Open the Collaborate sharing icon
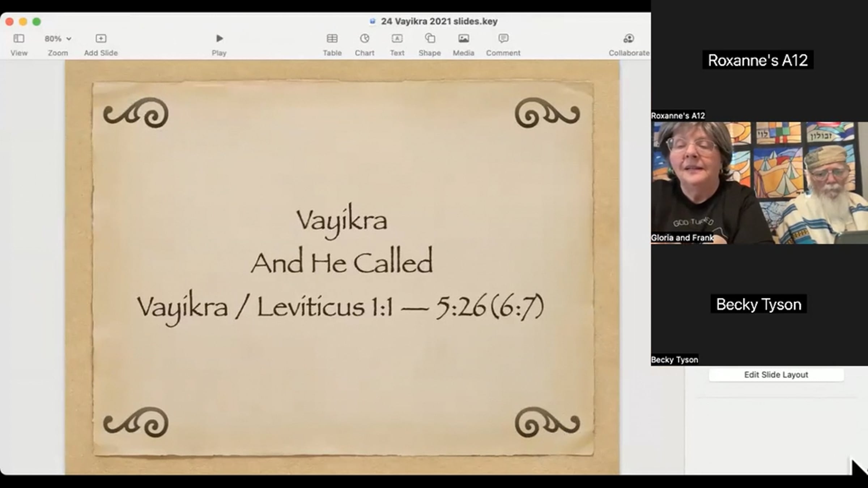 pos(629,39)
